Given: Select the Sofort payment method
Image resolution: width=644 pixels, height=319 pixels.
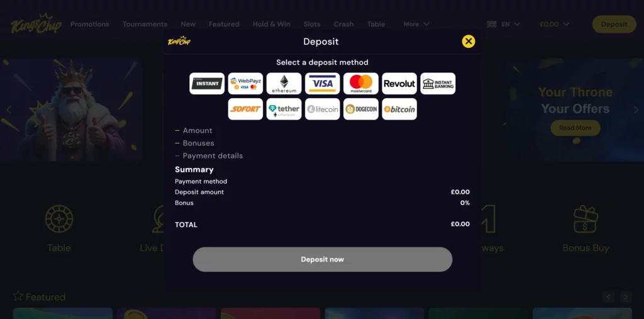Looking at the screenshot, I should click(x=245, y=109).
